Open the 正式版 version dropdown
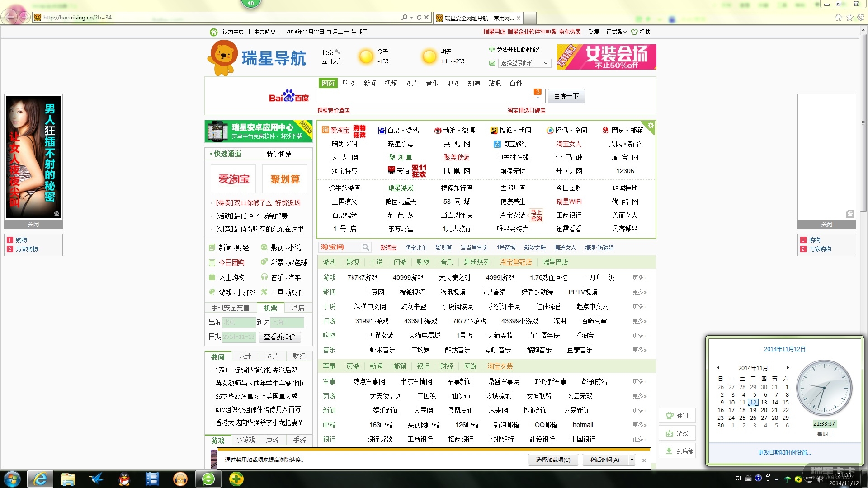 tap(616, 32)
